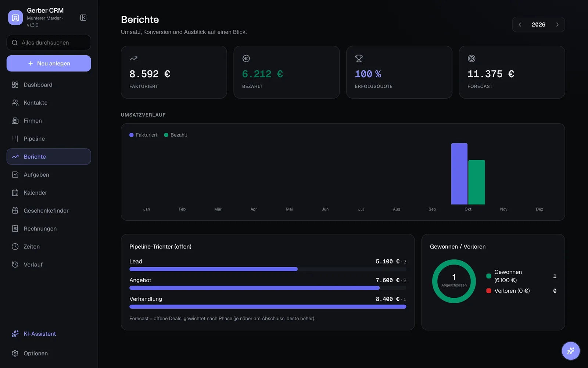Screen dimensions: 588x368
Task: Click the Verloren (0 €) label
Action: [x=512, y=291]
